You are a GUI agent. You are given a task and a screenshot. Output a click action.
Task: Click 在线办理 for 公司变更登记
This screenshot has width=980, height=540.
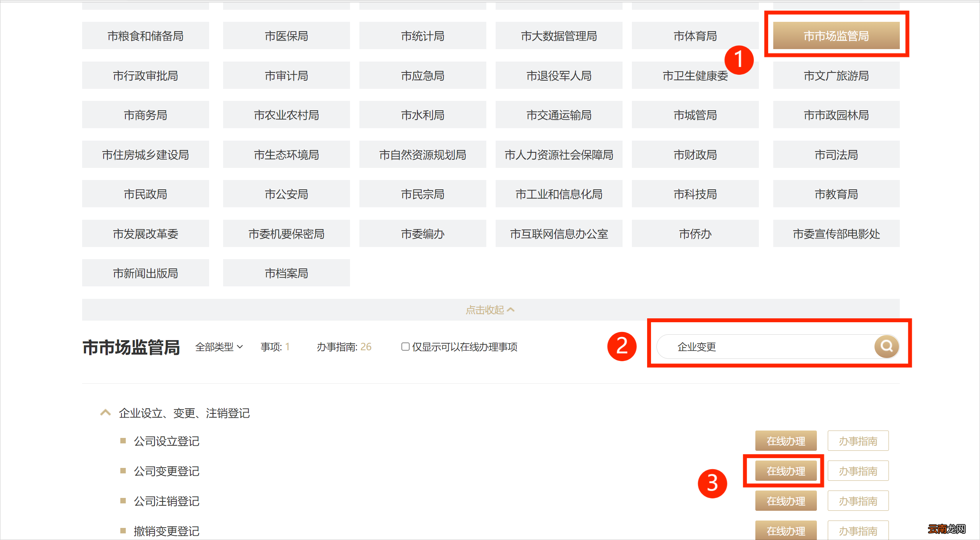(786, 471)
